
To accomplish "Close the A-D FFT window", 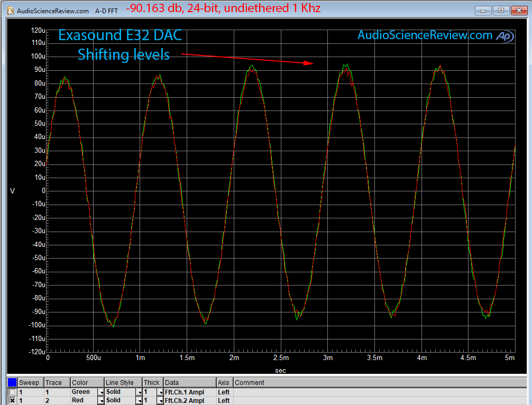I will (519, 11).
